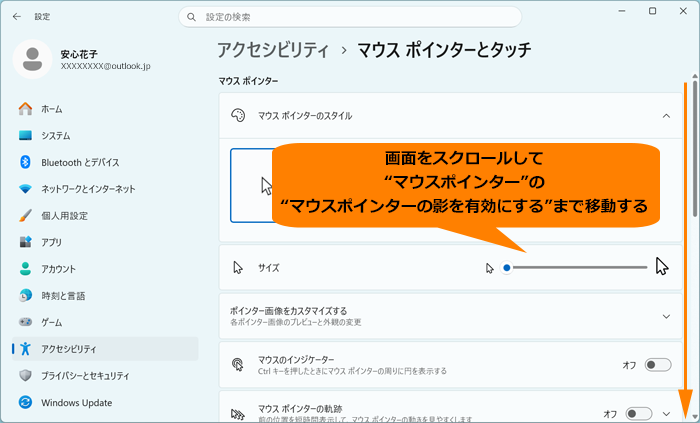
Task: Click the palette icon of pointer style
Action: point(238,116)
